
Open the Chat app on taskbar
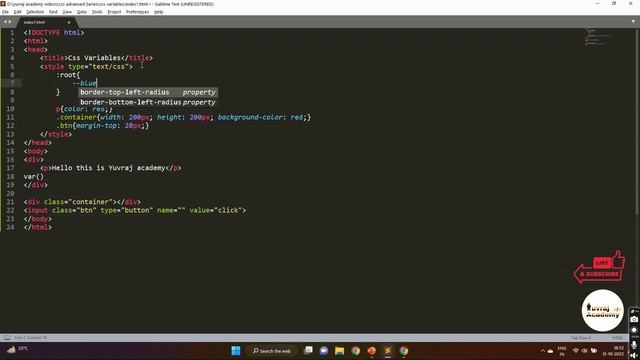pos(324,351)
